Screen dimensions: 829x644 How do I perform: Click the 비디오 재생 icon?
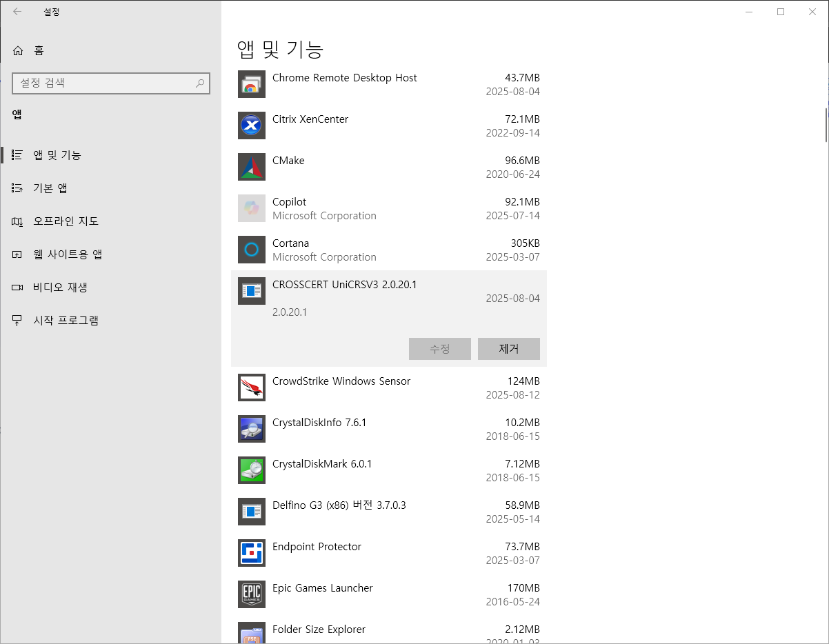[18, 288]
